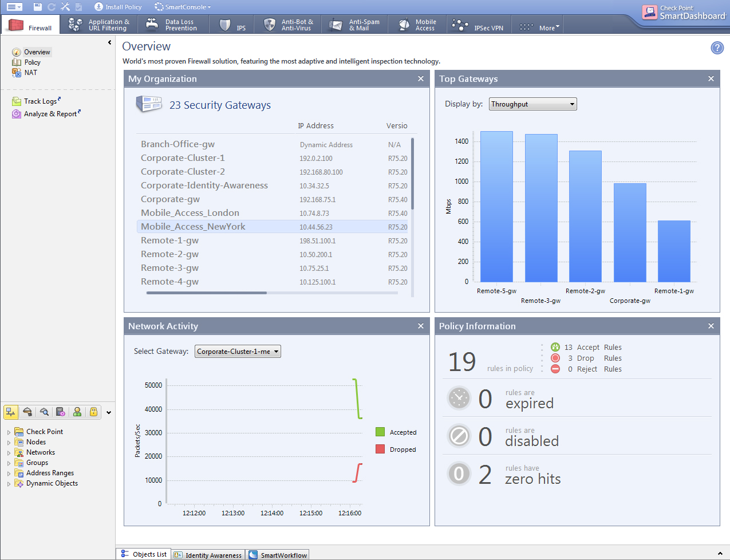Screen dimensions: 730x560
Task: Click the green Accept Rules icon
Action: point(555,347)
